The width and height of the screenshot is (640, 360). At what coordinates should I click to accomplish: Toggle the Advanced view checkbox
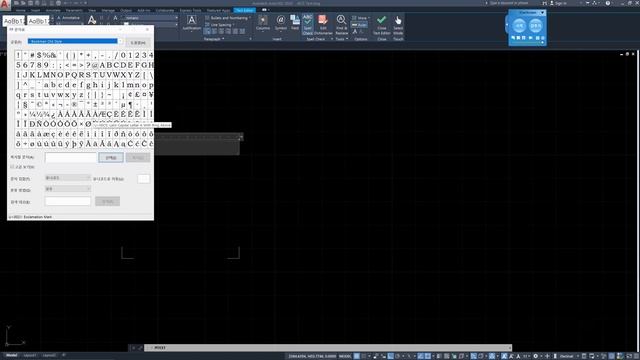pyautogui.click(x=12, y=167)
